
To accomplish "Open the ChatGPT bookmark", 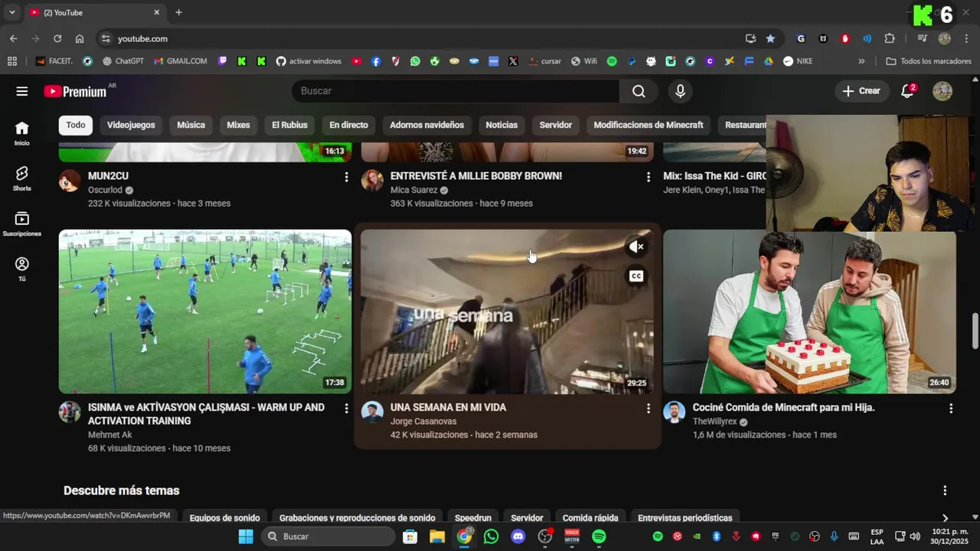I will point(123,61).
